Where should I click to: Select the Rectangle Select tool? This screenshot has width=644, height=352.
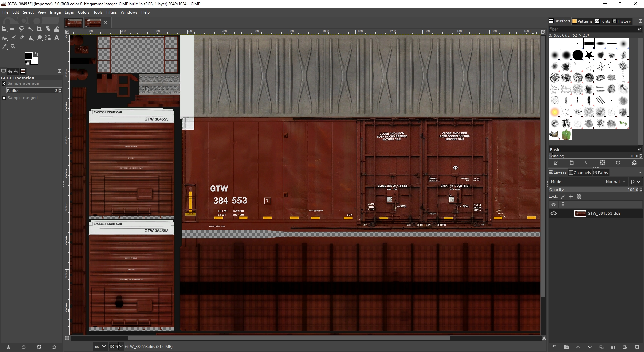coord(13,29)
